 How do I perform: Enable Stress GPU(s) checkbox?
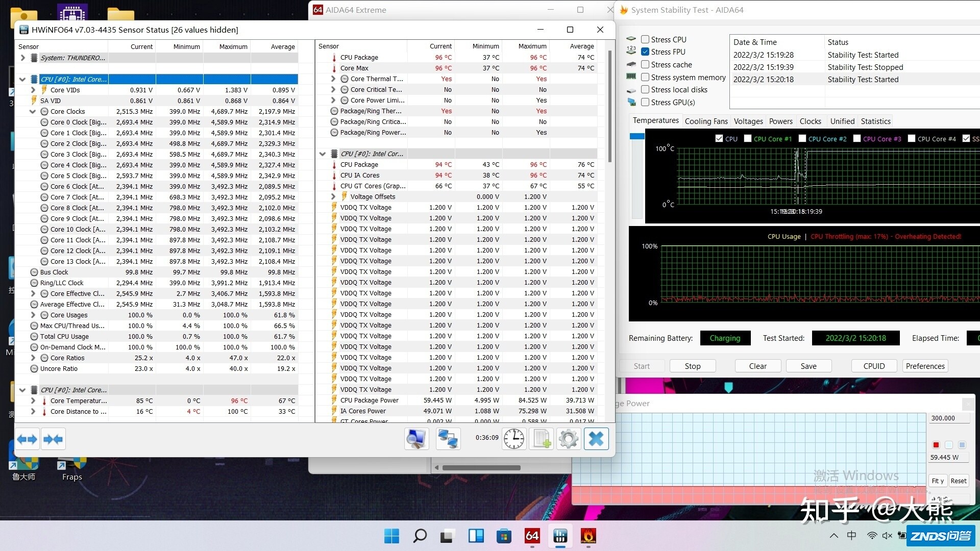coord(645,102)
